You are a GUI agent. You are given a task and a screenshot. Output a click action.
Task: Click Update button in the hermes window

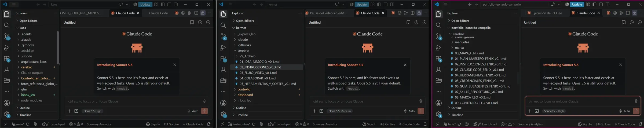pos(361,5)
